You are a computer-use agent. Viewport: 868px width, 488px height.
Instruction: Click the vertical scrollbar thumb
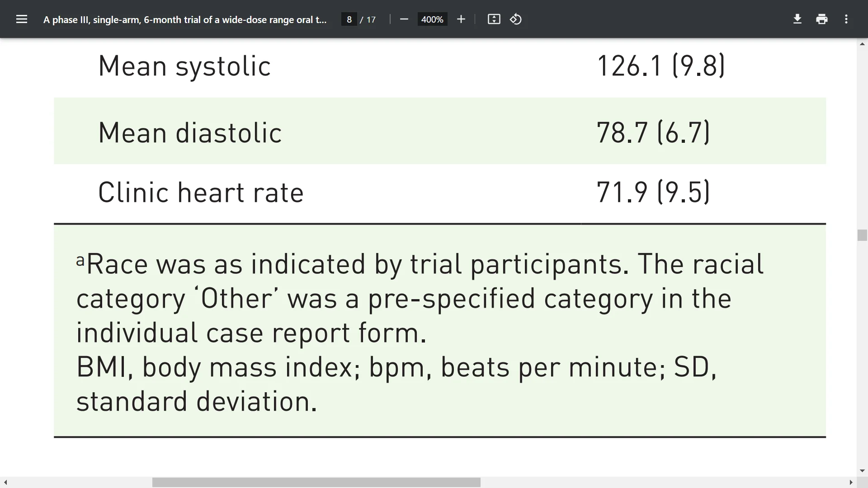[x=862, y=235]
